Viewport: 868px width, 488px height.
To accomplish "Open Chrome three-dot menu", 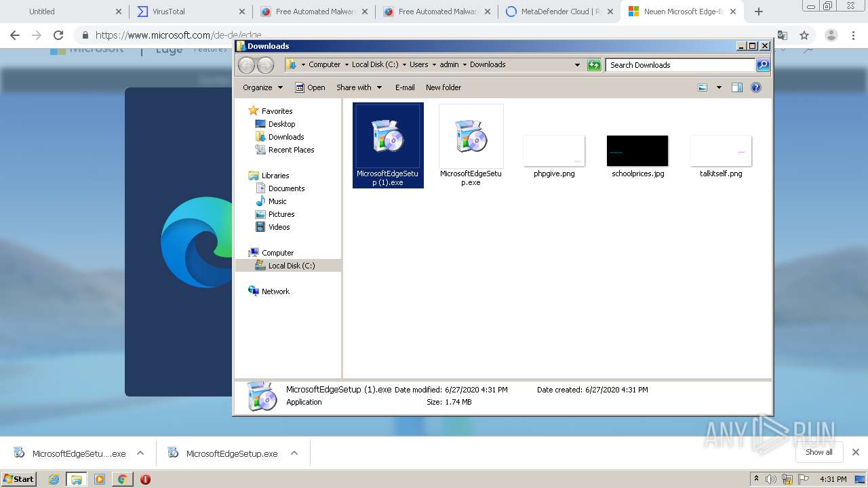I will coord(854,35).
